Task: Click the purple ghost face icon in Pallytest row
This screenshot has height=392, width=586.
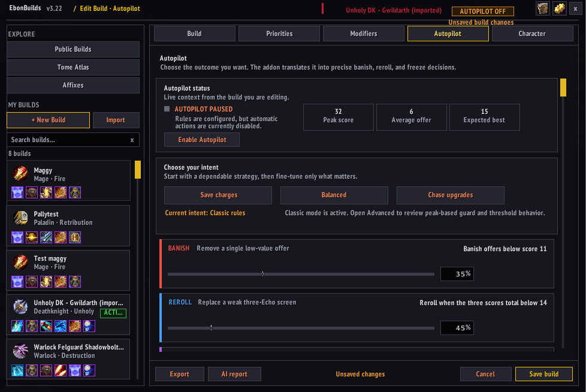Action: pyautogui.click(x=17, y=237)
